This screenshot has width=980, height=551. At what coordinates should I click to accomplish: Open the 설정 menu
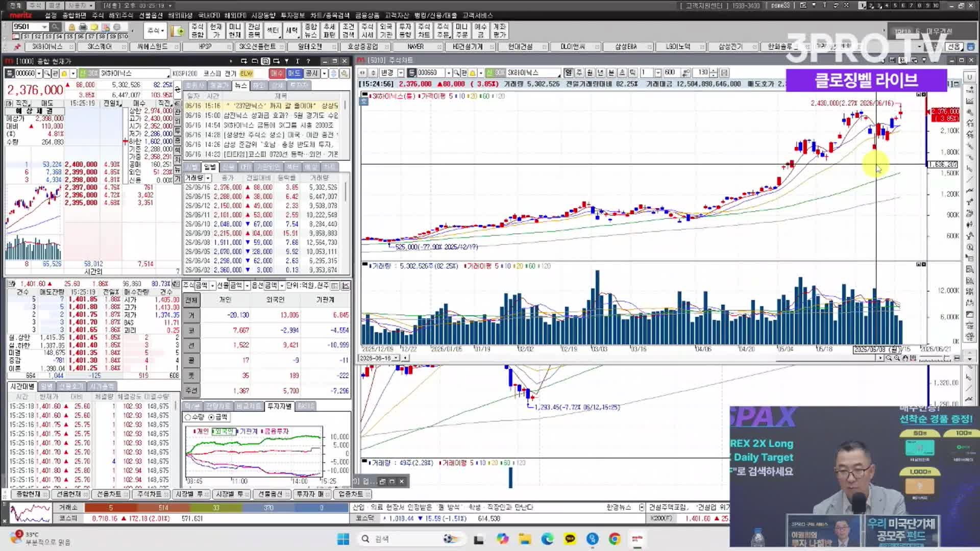coord(51,15)
